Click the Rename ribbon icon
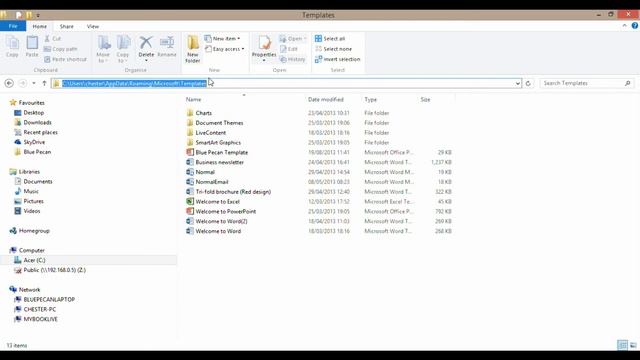Screen dimensions: 640x360 pos(167,46)
